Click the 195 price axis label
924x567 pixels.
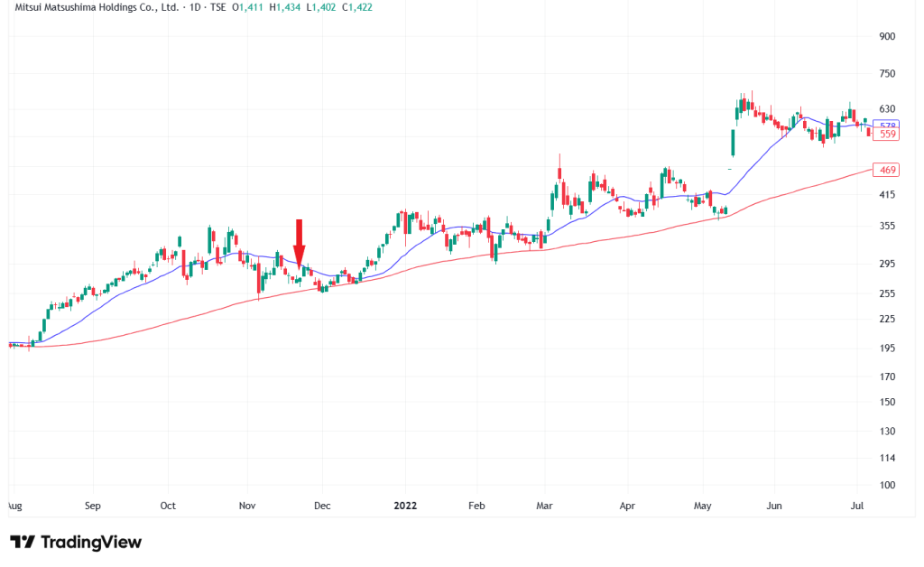point(887,349)
